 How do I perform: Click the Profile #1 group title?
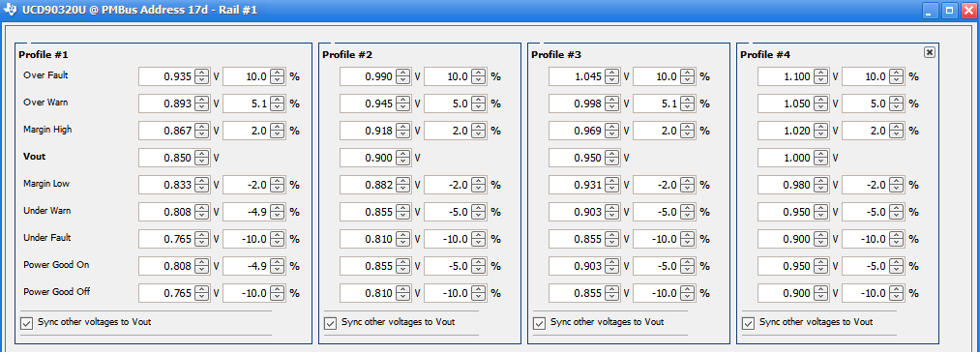pos(44,54)
